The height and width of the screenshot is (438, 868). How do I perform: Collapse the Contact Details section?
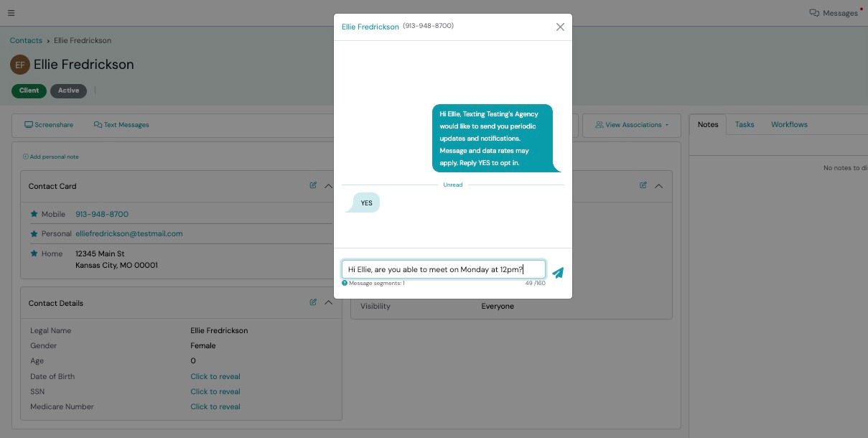tap(328, 303)
